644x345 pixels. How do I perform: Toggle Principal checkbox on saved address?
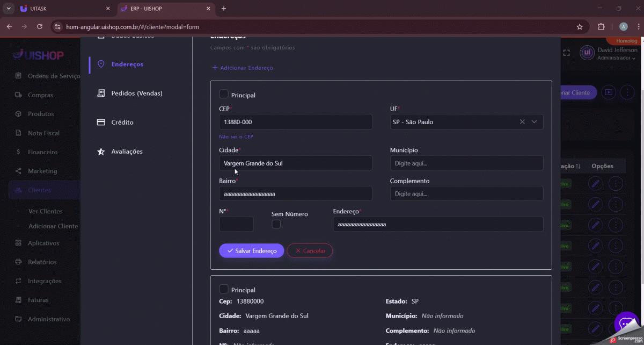(224, 289)
